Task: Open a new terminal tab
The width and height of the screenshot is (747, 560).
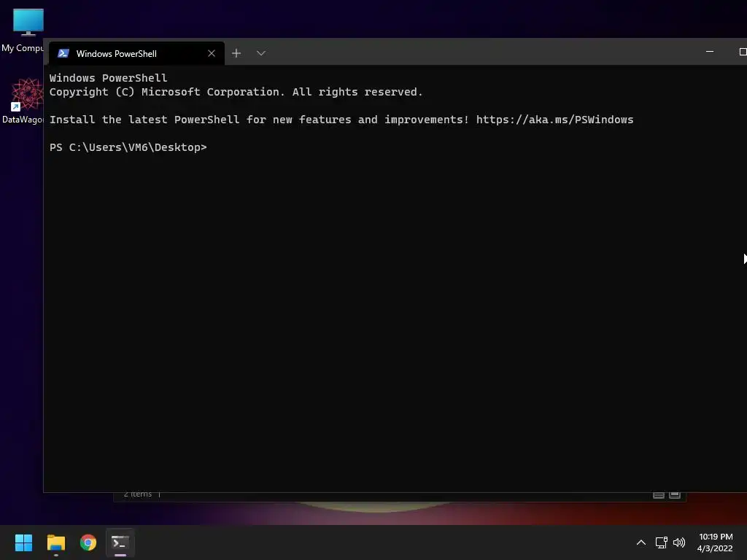Action: click(236, 53)
